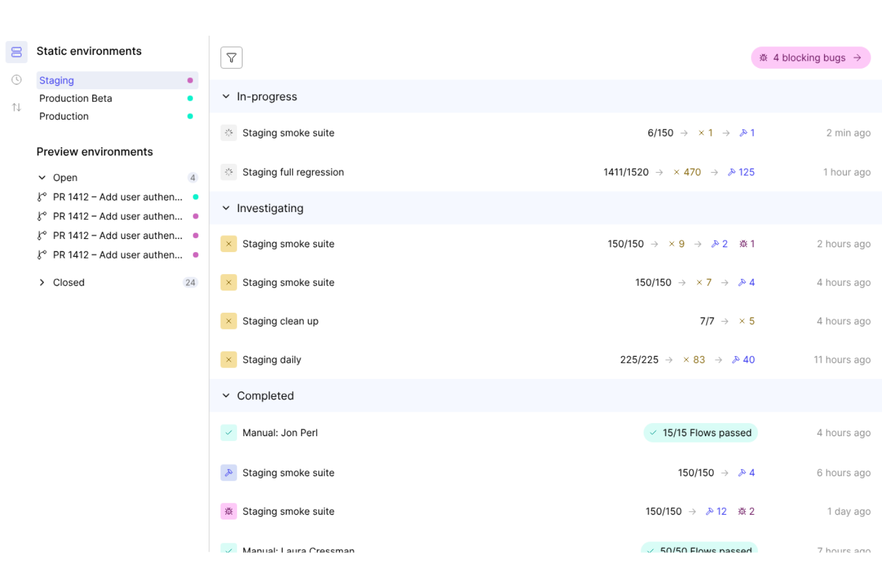Click the purple status dot next to Staging
This screenshot has width=882, height=588.
point(190,79)
